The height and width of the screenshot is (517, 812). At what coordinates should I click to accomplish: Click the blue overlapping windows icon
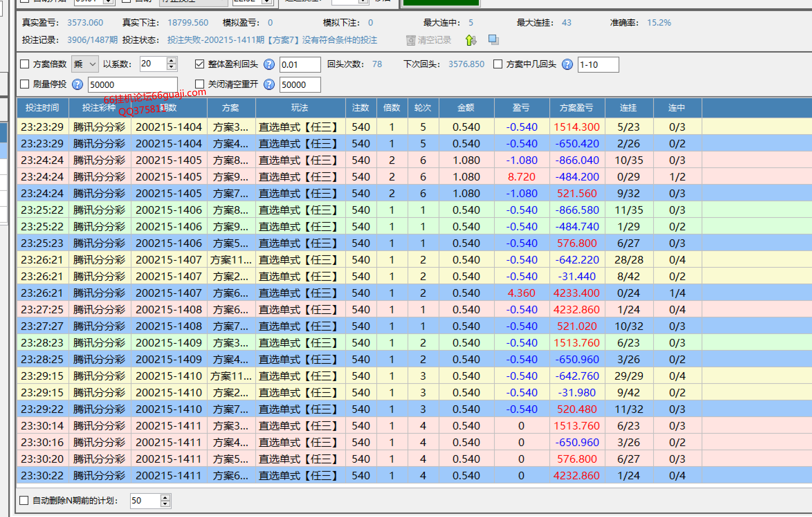tap(493, 40)
